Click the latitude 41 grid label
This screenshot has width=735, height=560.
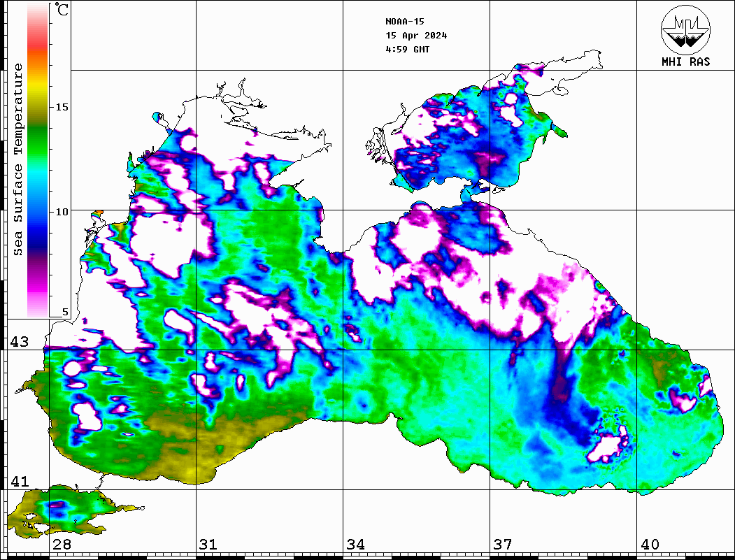point(19,482)
